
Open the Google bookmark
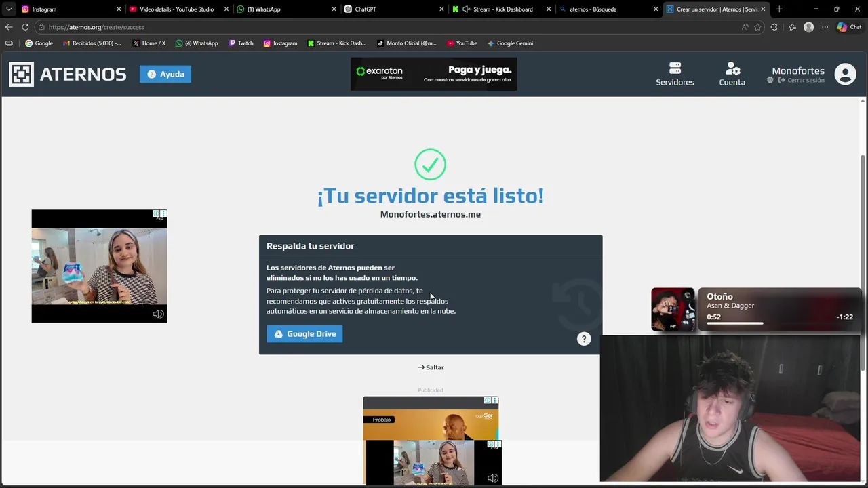[39, 43]
